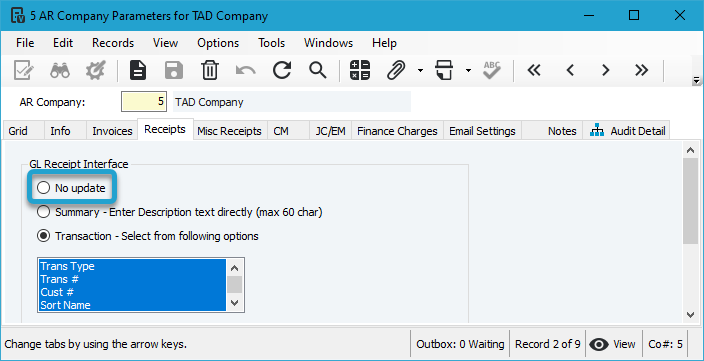
Task: Go to previous record arrow
Action: click(x=570, y=70)
